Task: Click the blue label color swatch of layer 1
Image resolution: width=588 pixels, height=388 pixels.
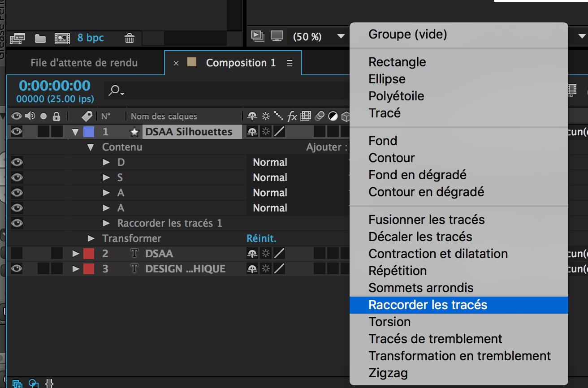Action: tap(89, 132)
